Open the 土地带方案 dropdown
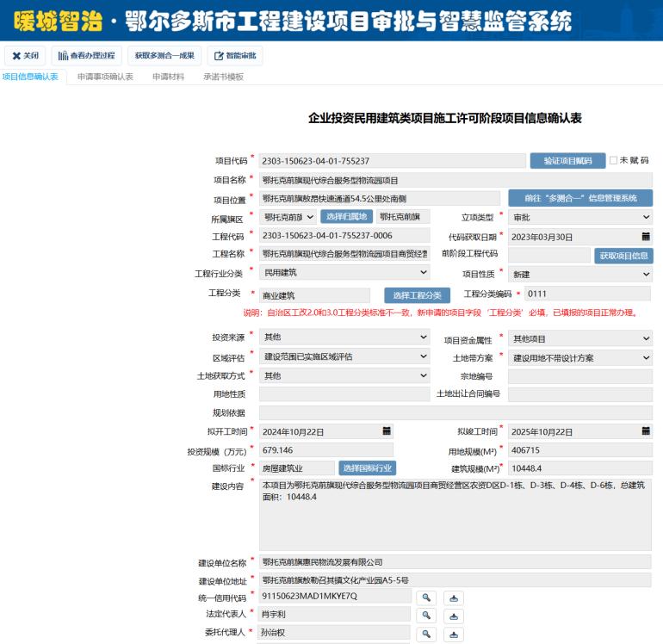This screenshot has width=663, height=644. click(579, 357)
